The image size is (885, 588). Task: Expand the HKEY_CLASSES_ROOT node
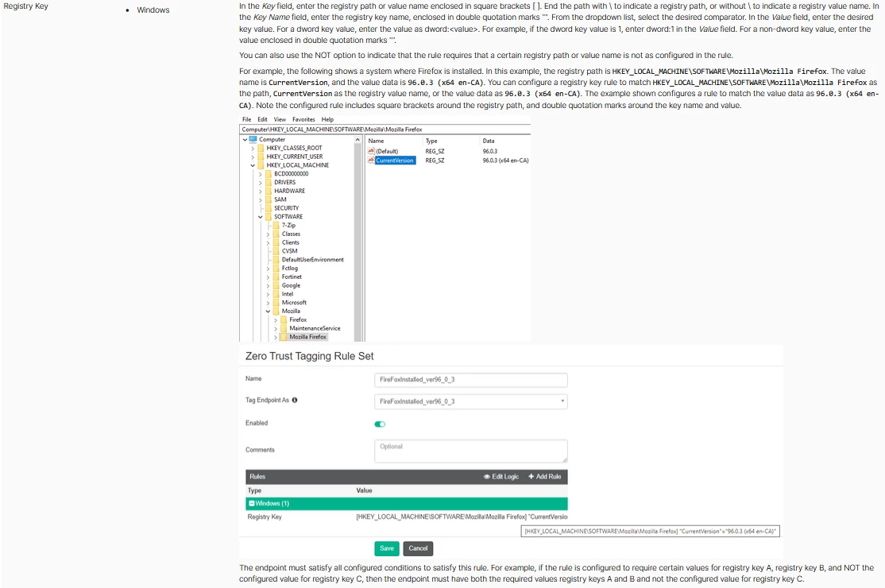[253, 149]
